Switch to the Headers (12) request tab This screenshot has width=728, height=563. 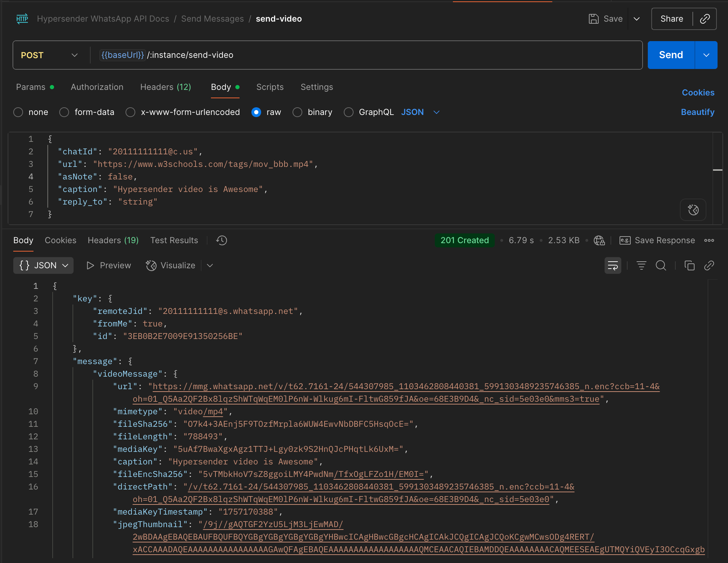(x=165, y=87)
